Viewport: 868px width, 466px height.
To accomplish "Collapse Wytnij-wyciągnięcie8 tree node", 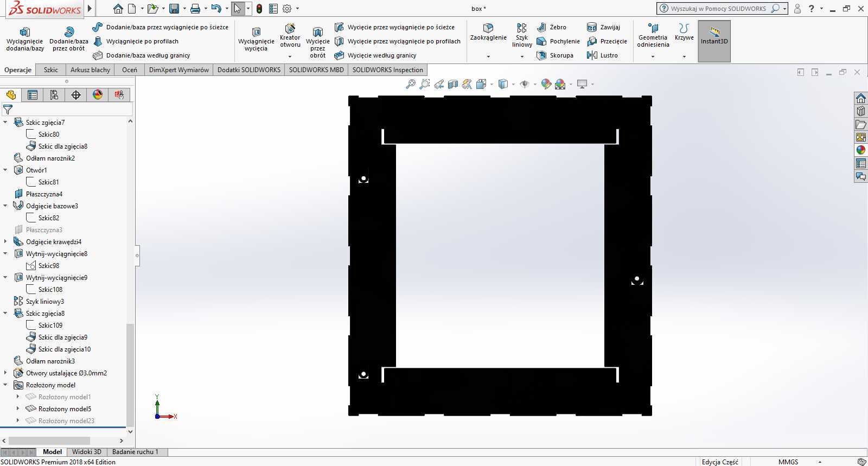I will coord(5,253).
